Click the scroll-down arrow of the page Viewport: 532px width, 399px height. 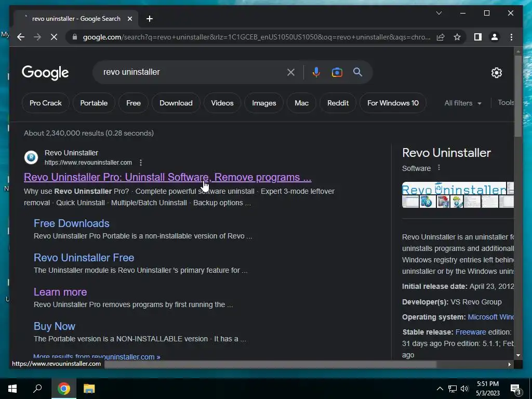[x=518, y=355]
